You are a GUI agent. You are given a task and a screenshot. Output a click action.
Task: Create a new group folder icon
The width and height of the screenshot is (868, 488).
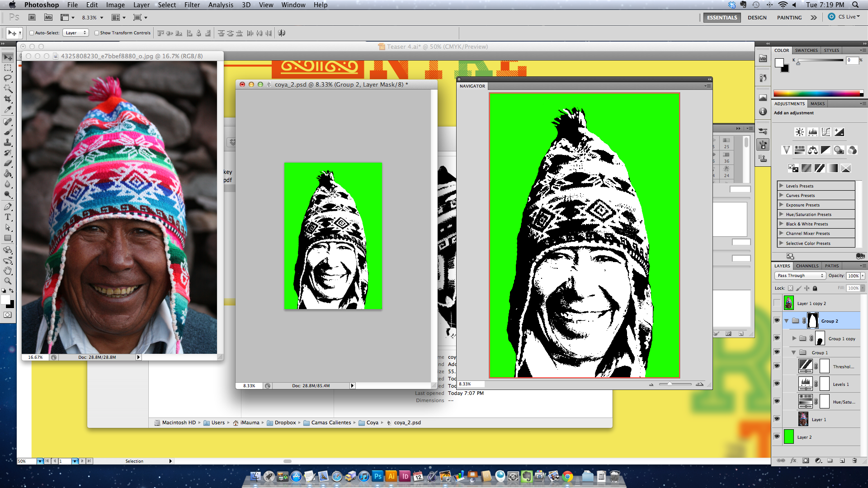coord(830,460)
